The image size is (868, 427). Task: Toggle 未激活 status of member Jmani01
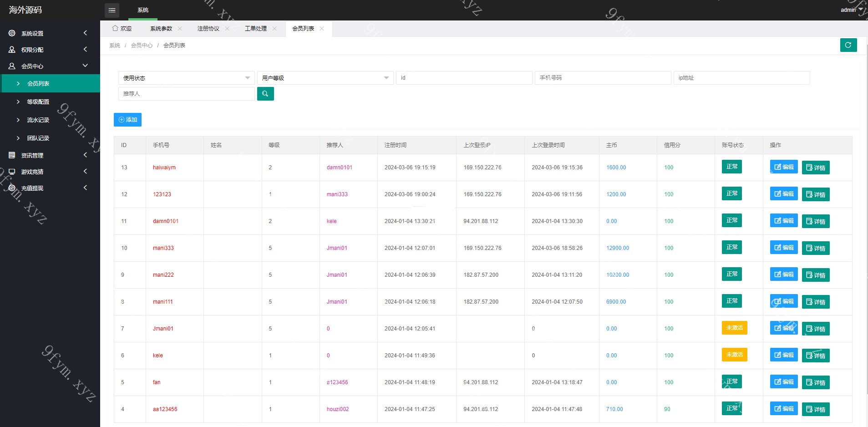click(x=735, y=328)
